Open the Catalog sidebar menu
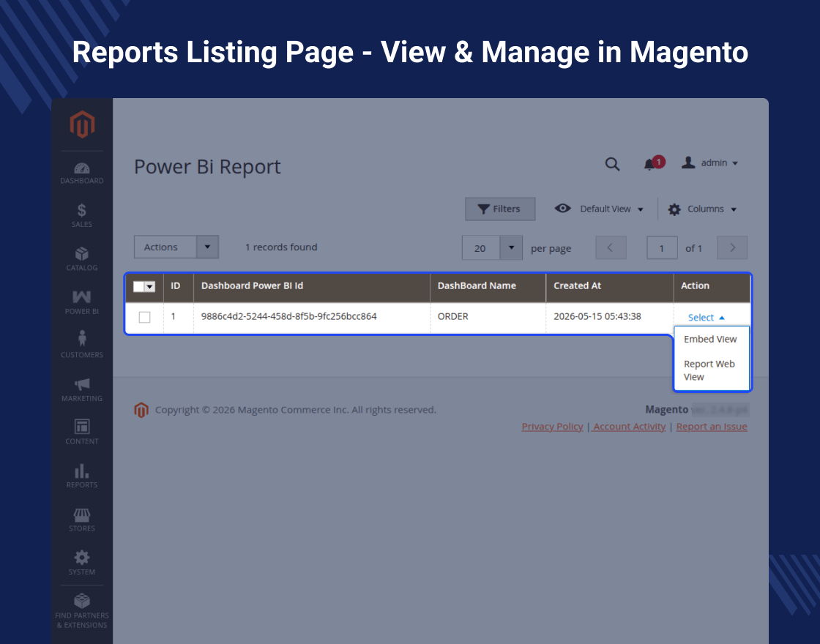This screenshot has width=820, height=644. pyautogui.click(x=82, y=259)
